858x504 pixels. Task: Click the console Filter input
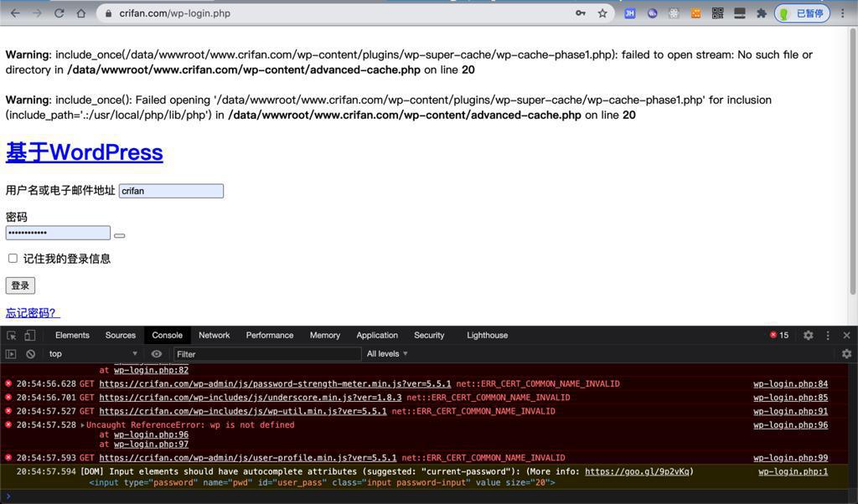coord(267,354)
